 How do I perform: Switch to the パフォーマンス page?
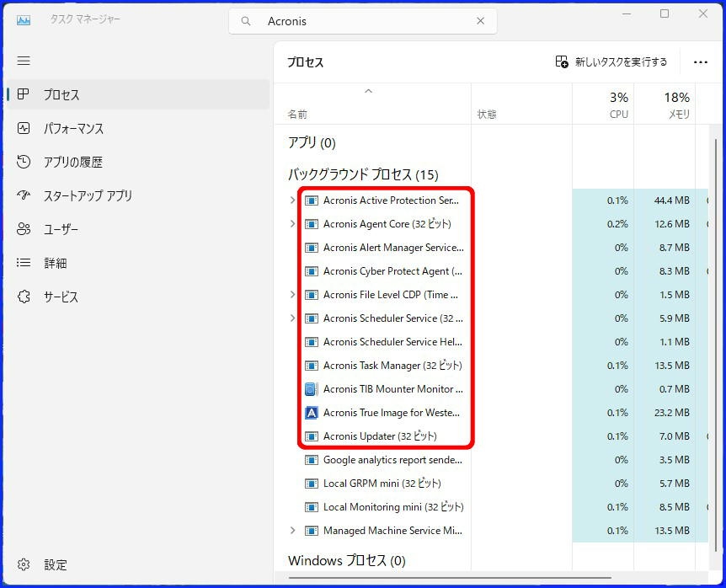pos(138,128)
